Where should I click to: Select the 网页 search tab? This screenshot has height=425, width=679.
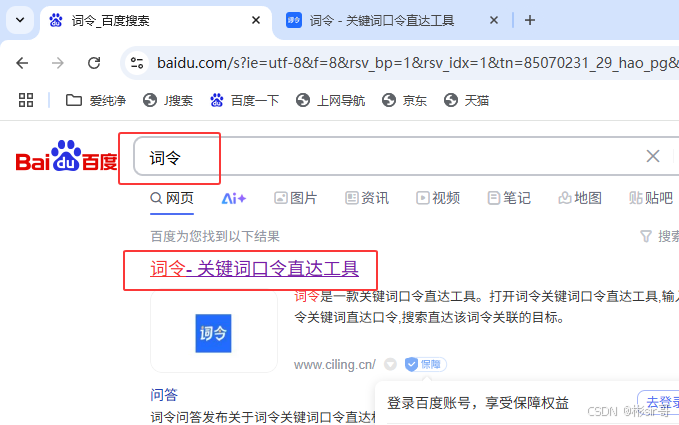[x=172, y=198]
